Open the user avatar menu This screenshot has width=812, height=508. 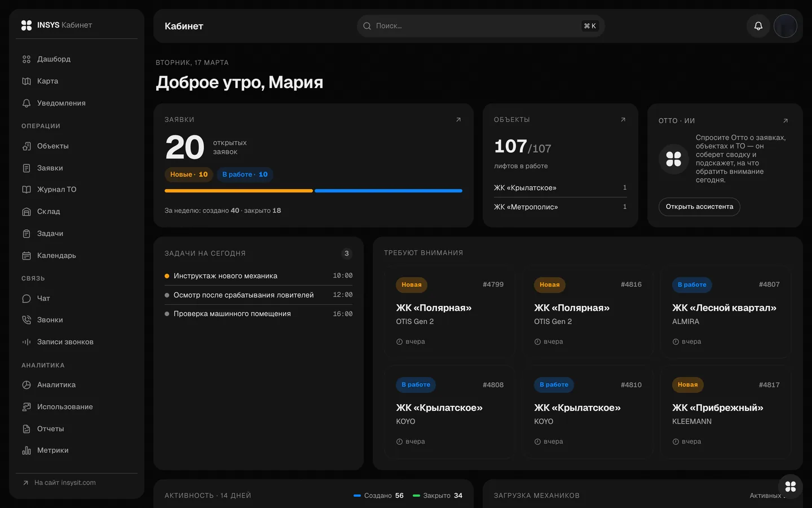point(785,26)
